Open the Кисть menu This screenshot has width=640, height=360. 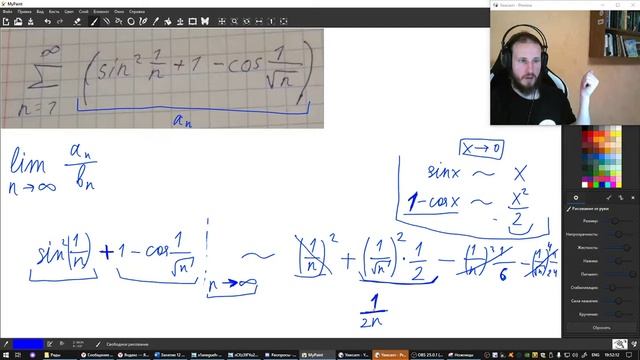coord(54,12)
